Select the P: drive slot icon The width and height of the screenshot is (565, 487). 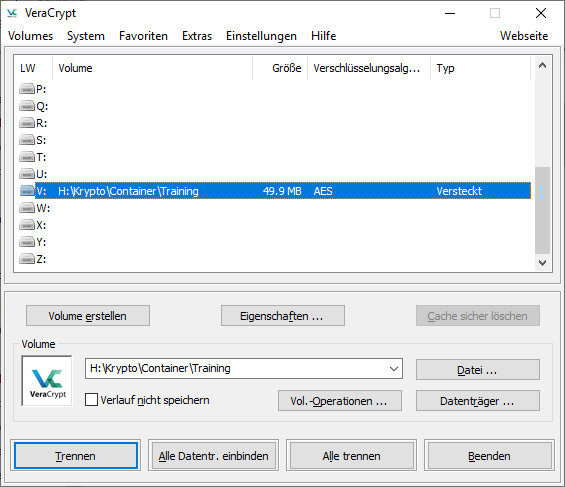click(27, 89)
